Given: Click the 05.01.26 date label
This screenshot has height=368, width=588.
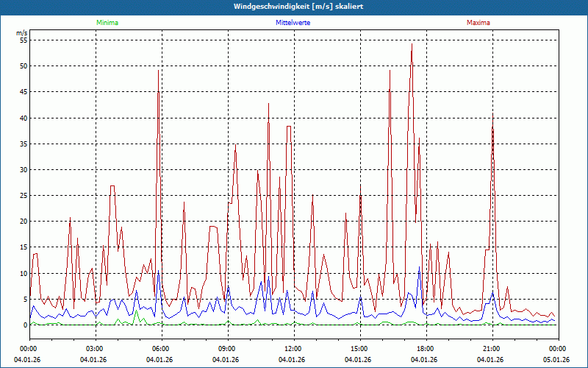Looking at the screenshot, I should (556, 359).
